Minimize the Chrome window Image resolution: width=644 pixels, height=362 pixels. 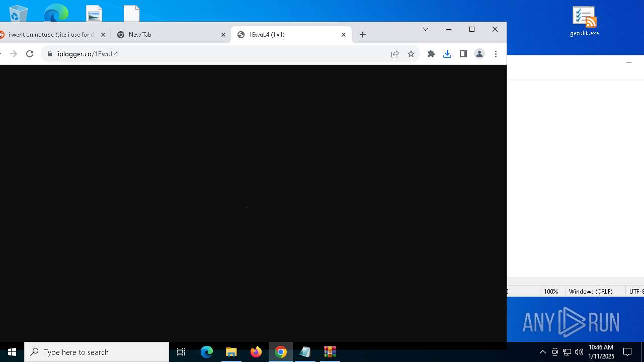tap(449, 29)
